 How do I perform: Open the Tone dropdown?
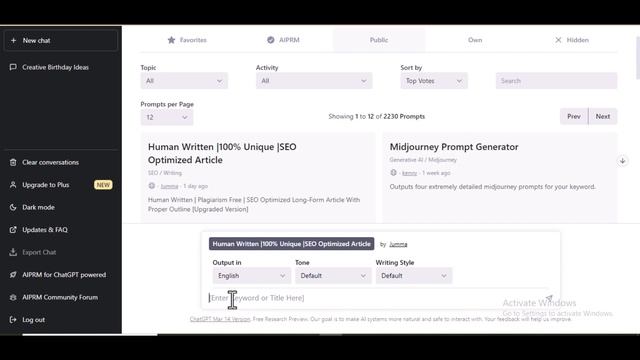tap(333, 276)
